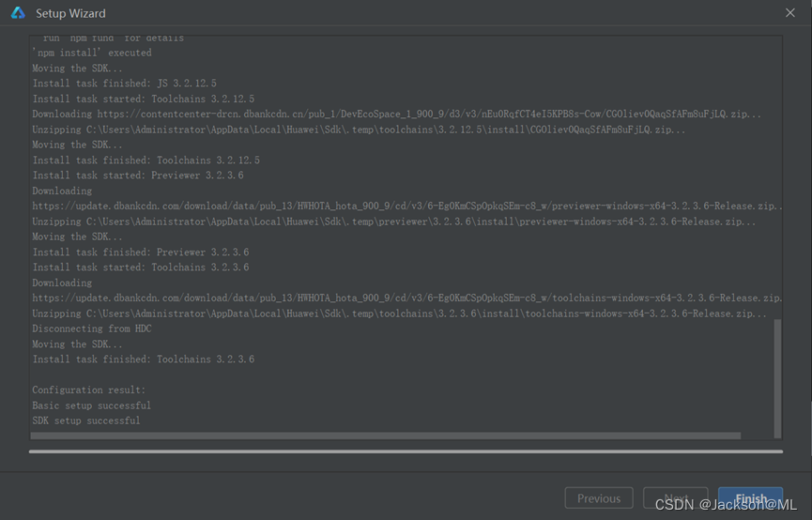Click the Next button
This screenshot has height=520, width=812.
(x=675, y=497)
